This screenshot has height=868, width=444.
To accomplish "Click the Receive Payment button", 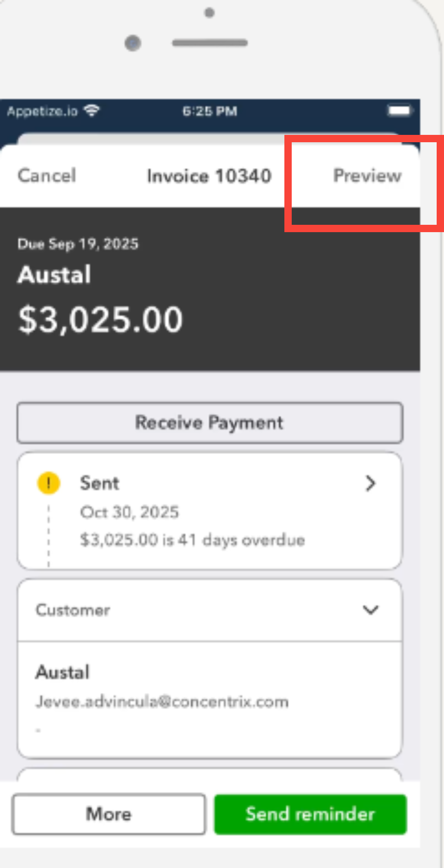I will pos(210,423).
